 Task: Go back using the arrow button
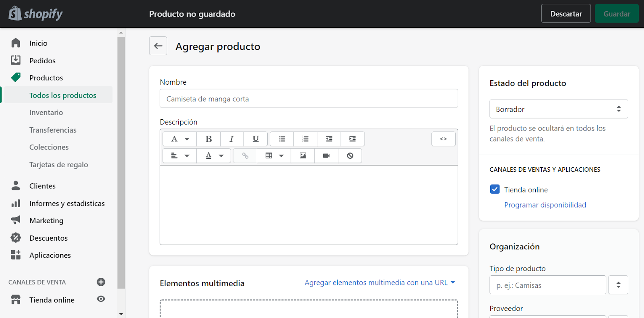[x=158, y=46]
